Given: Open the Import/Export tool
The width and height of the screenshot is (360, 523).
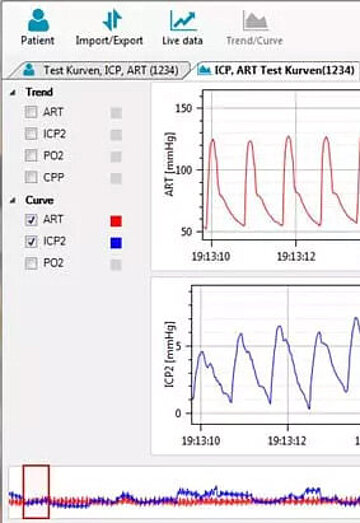Looking at the screenshot, I should coord(109,27).
